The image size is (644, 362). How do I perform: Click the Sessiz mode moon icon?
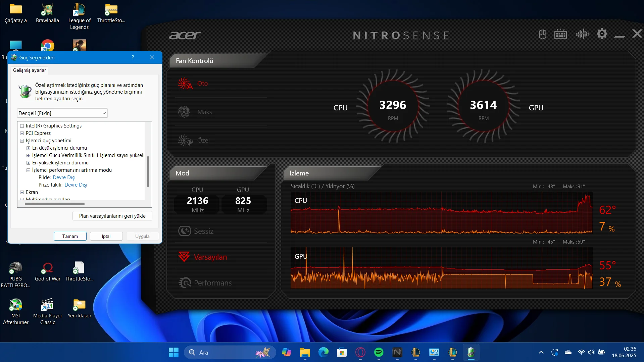click(185, 231)
